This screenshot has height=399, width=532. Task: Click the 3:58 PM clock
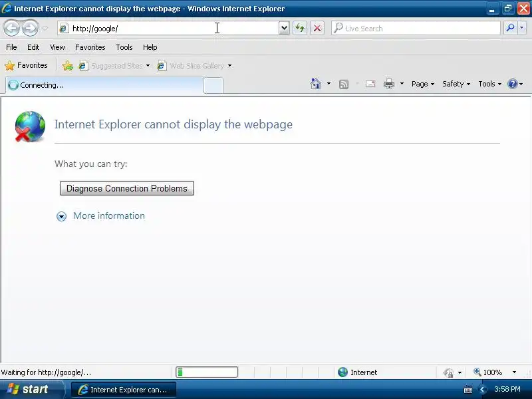507,389
